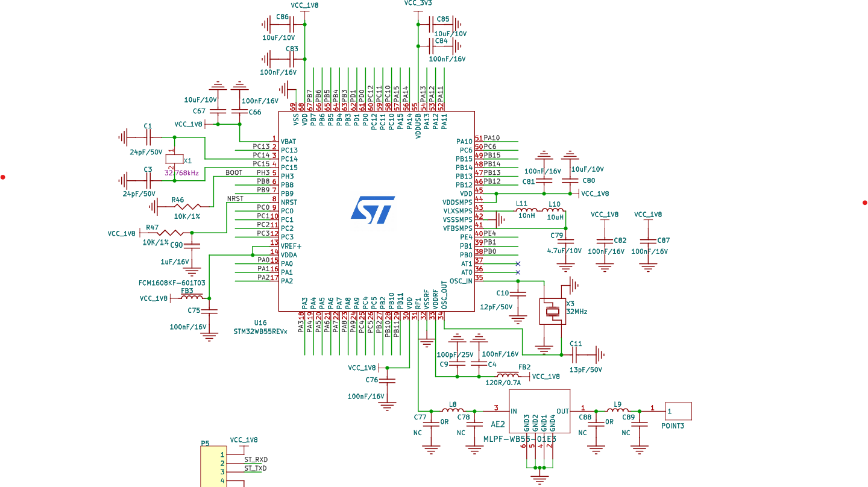Select the NRST label on pin 8
Image resolution: width=868 pixels, height=487 pixels.
[x=234, y=198]
